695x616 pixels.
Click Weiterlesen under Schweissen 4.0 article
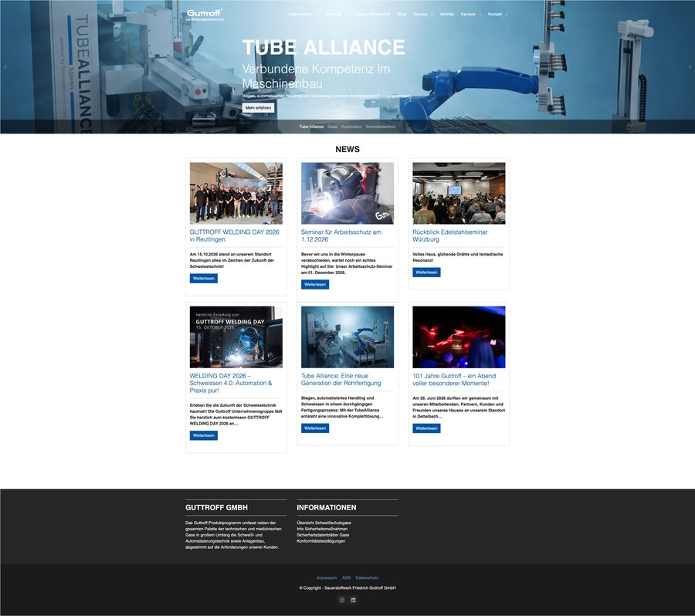tap(203, 435)
